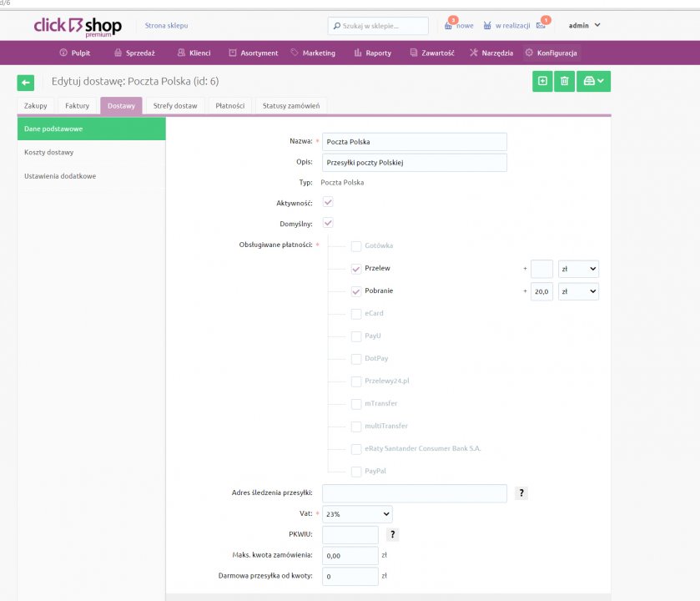Click help icon next to tracking address
700x601 pixels.
pyautogui.click(x=521, y=493)
